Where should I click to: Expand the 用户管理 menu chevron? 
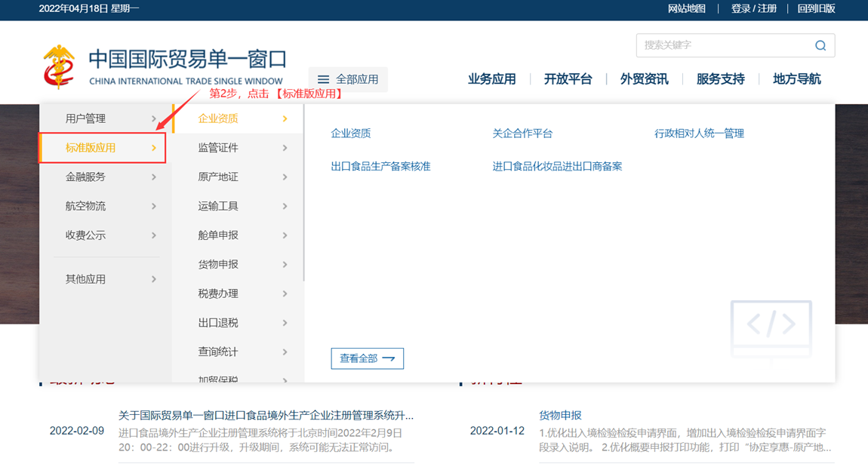[155, 118]
